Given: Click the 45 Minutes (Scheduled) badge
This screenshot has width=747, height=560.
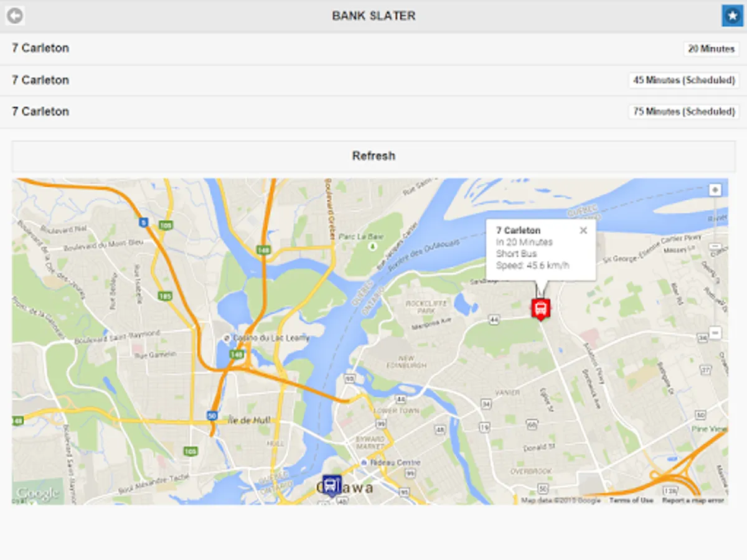Looking at the screenshot, I should tap(684, 80).
